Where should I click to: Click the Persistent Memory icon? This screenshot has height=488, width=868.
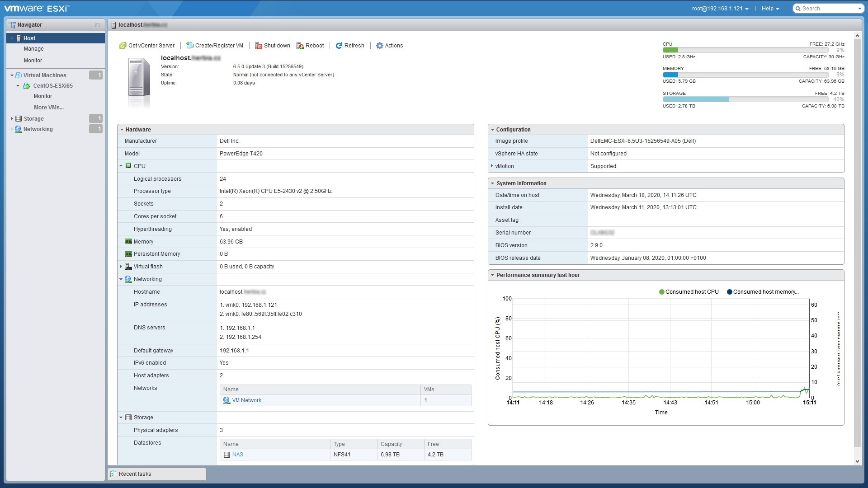pos(128,254)
